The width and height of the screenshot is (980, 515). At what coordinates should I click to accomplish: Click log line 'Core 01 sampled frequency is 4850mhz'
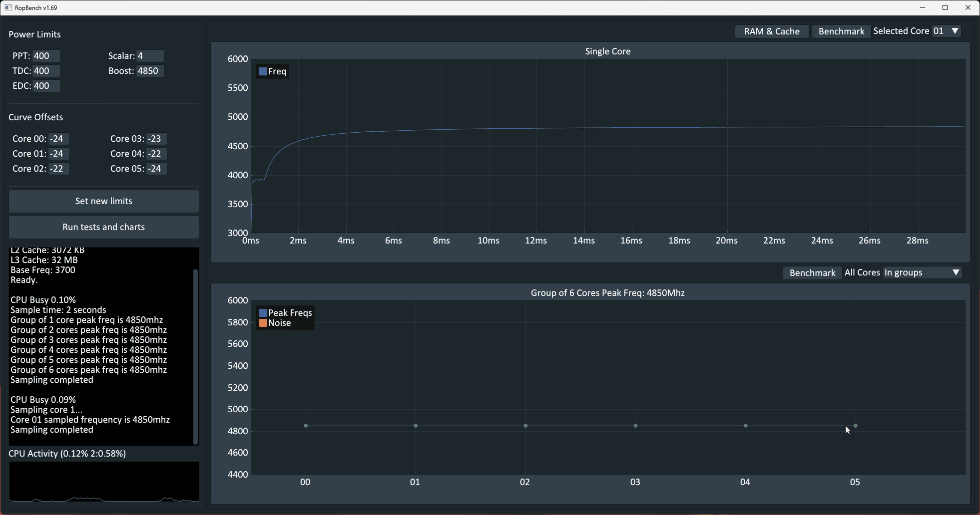click(x=90, y=420)
